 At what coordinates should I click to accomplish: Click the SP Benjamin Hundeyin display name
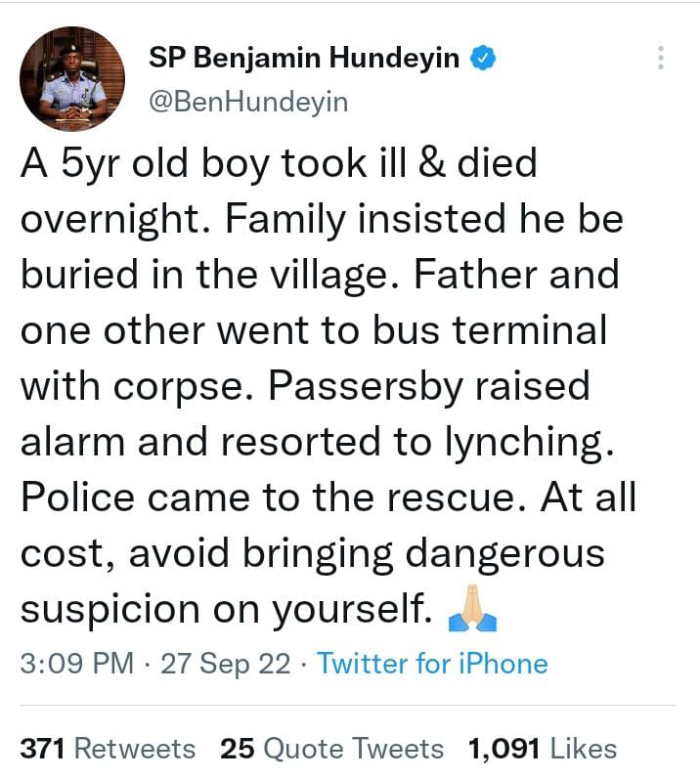pyautogui.click(x=304, y=59)
